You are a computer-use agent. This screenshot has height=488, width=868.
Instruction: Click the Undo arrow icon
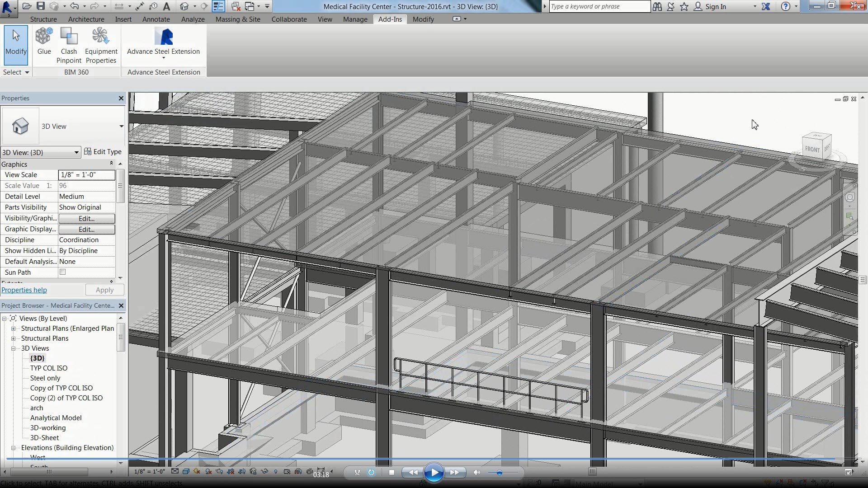[x=75, y=6]
